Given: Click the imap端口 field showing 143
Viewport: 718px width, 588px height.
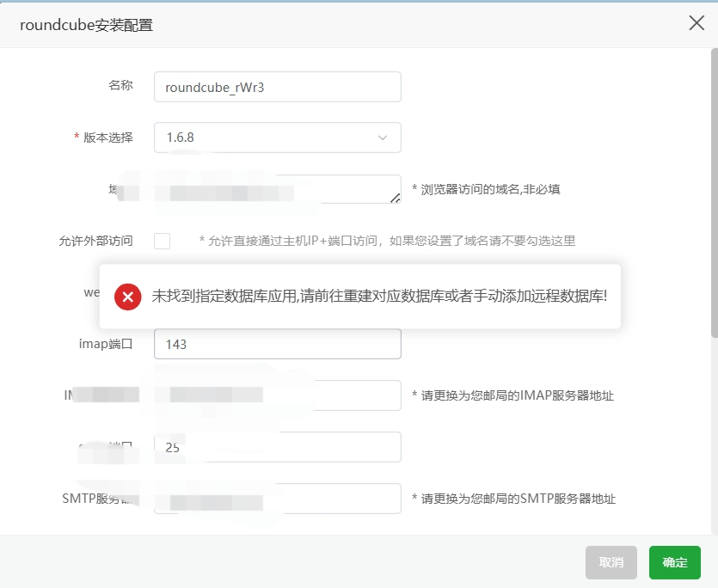Looking at the screenshot, I should click(278, 344).
